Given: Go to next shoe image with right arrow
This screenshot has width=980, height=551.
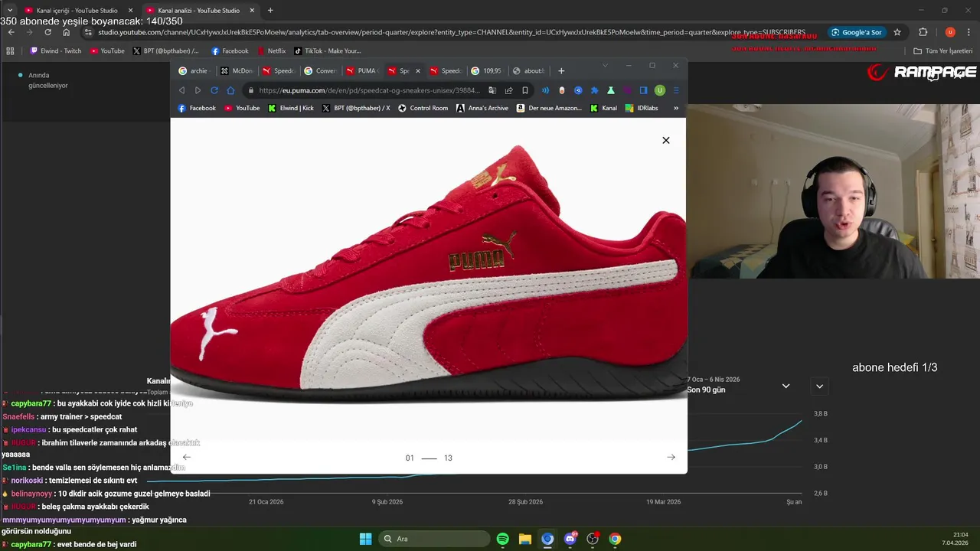Looking at the screenshot, I should 671,457.
